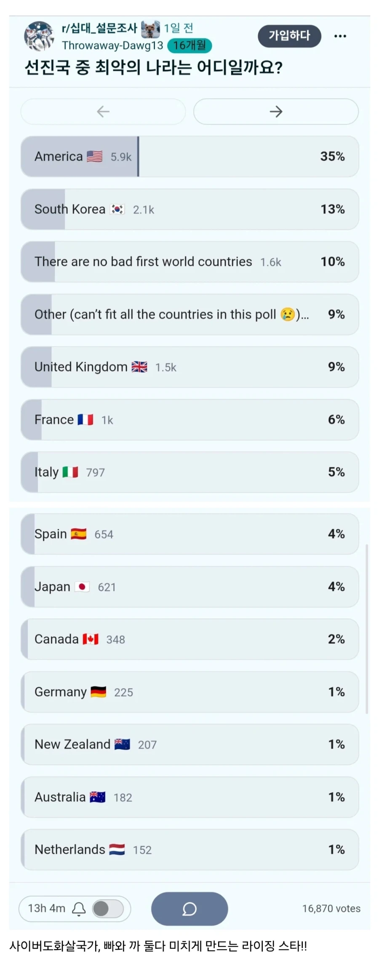This screenshot has height=980, width=379.
Task: Go to next poll with right arrow
Action: click(x=276, y=111)
